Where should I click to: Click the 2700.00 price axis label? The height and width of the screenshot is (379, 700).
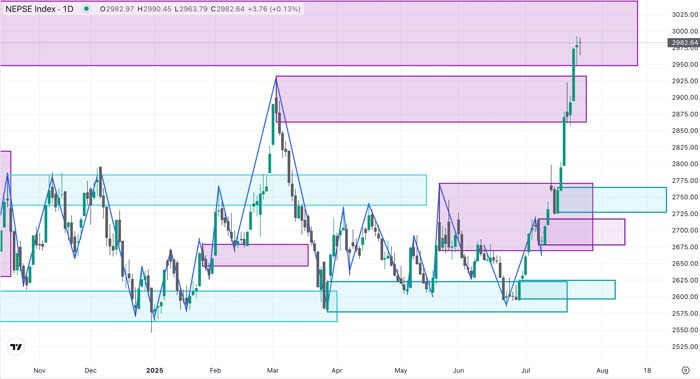[684, 230]
